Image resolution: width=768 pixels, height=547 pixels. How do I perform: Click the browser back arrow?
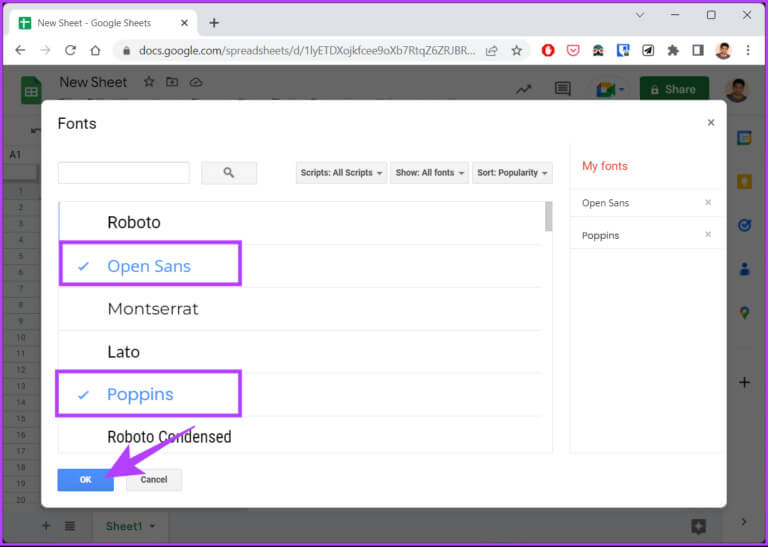(x=20, y=50)
